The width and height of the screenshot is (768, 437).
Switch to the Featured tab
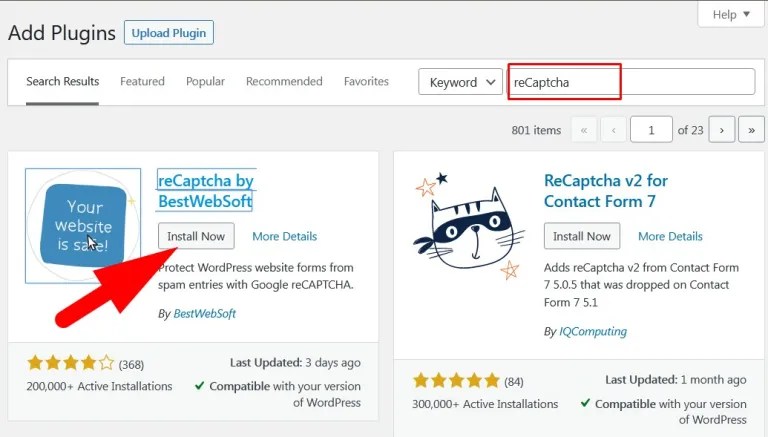[142, 81]
